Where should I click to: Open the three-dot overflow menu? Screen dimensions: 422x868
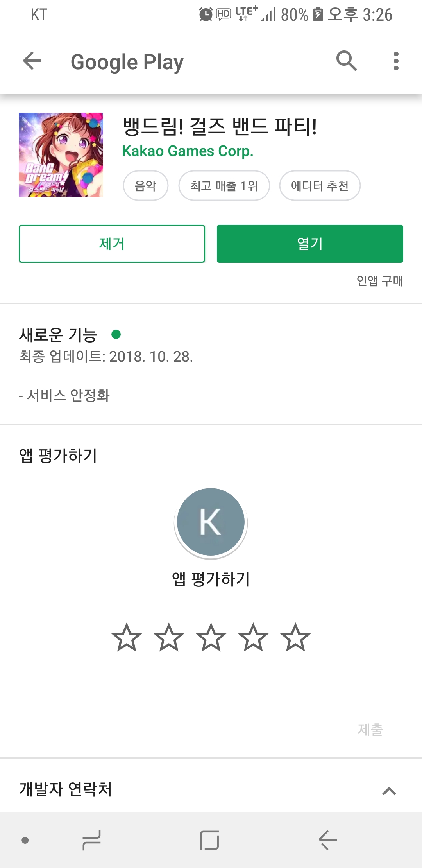(x=396, y=61)
